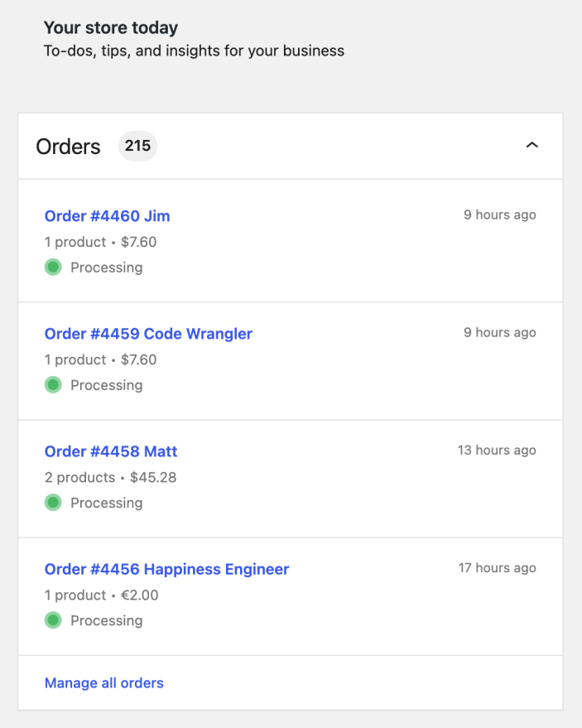Click the 215 orders count badge
Image resolution: width=582 pixels, height=728 pixels.
[137, 146]
